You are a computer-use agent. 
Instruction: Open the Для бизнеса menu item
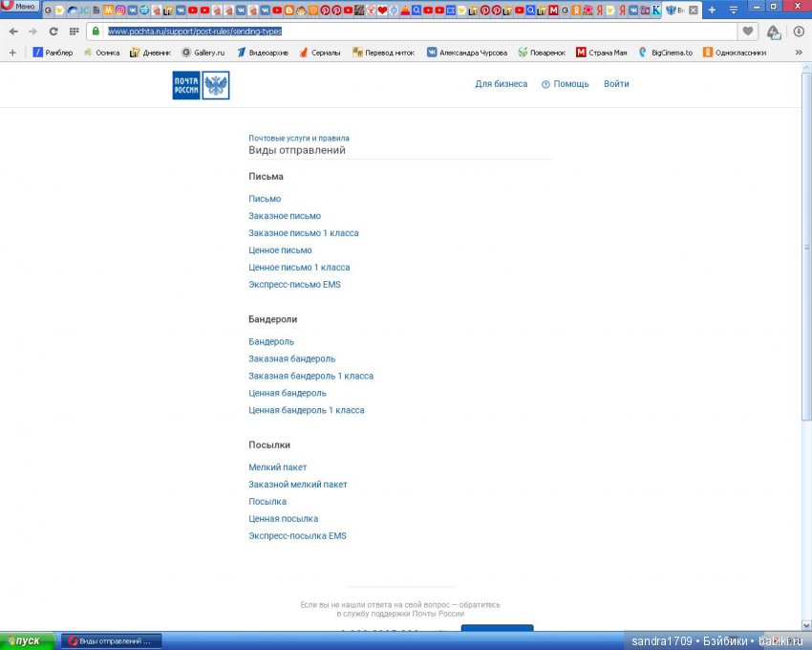501,84
